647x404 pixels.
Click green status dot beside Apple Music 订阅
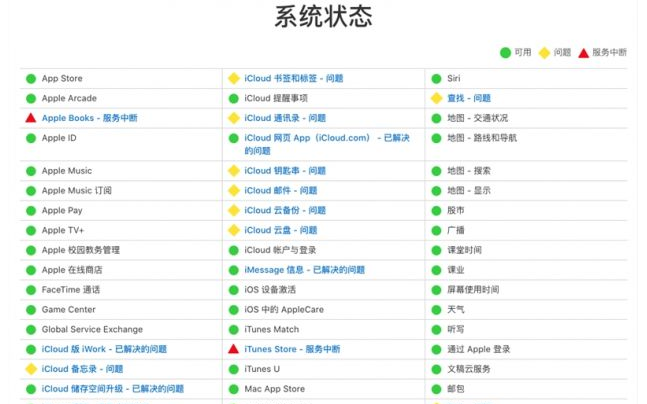click(x=31, y=191)
